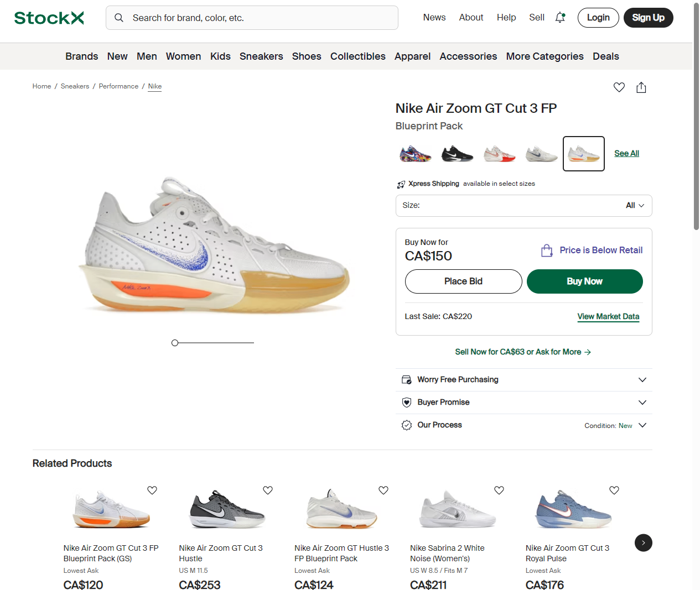700x590 pixels.
Task: Favorite the Blueprint Pack (GS) related product
Action: 152,490
